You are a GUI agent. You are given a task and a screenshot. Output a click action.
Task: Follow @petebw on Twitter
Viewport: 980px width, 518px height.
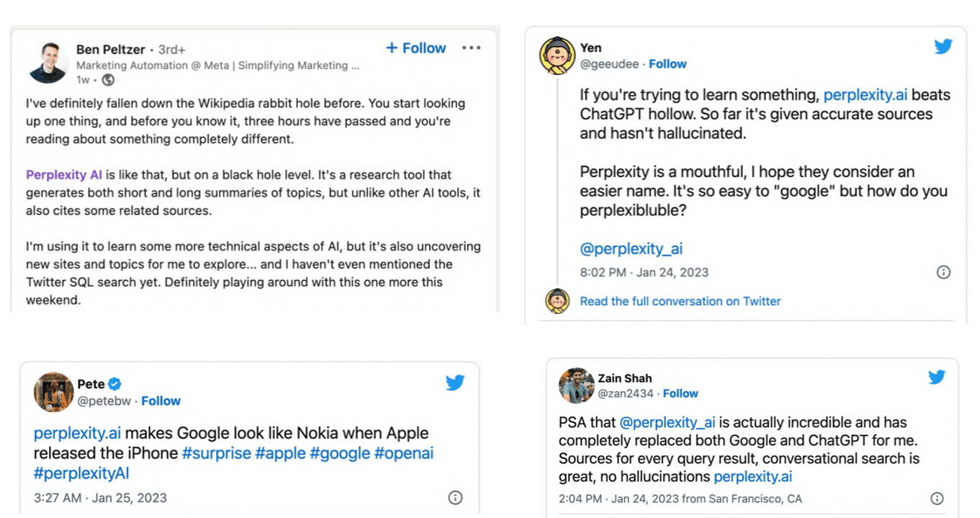pyautogui.click(x=161, y=401)
